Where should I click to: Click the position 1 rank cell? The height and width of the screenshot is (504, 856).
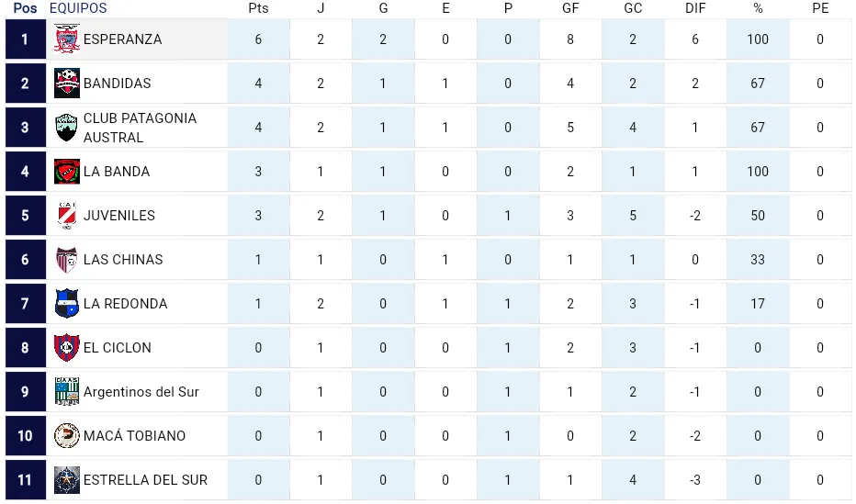pyautogui.click(x=25, y=39)
